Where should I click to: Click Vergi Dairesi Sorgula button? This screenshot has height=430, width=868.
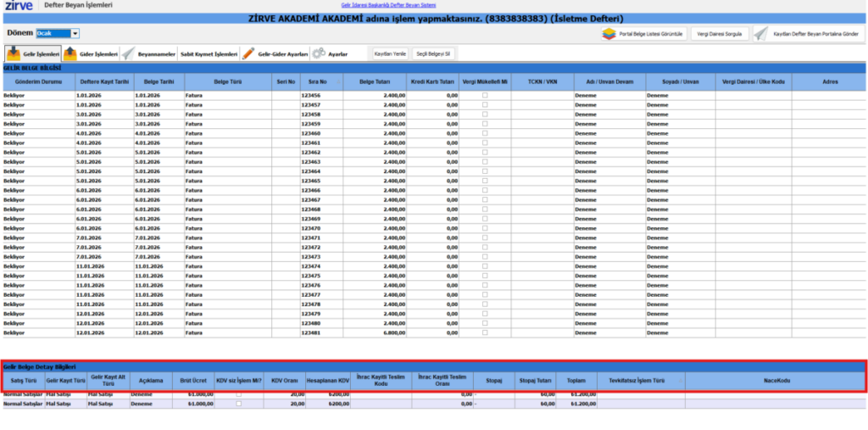(720, 34)
